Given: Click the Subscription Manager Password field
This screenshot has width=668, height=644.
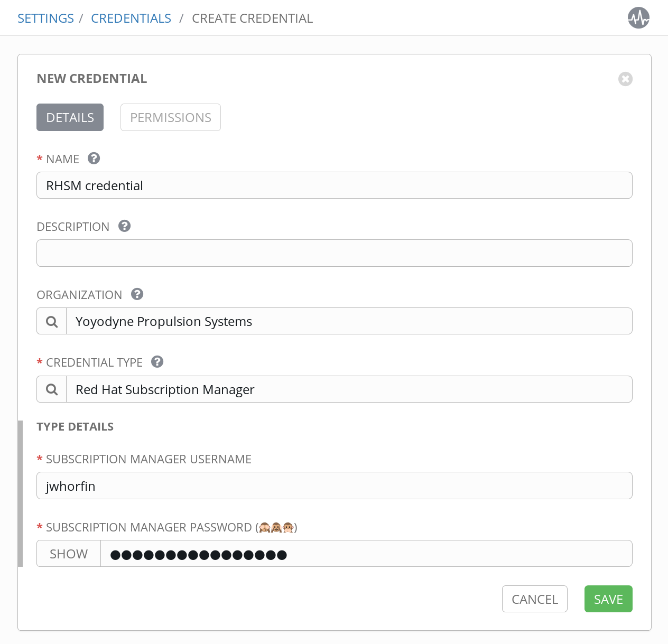Looking at the screenshot, I should click(x=366, y=554).
